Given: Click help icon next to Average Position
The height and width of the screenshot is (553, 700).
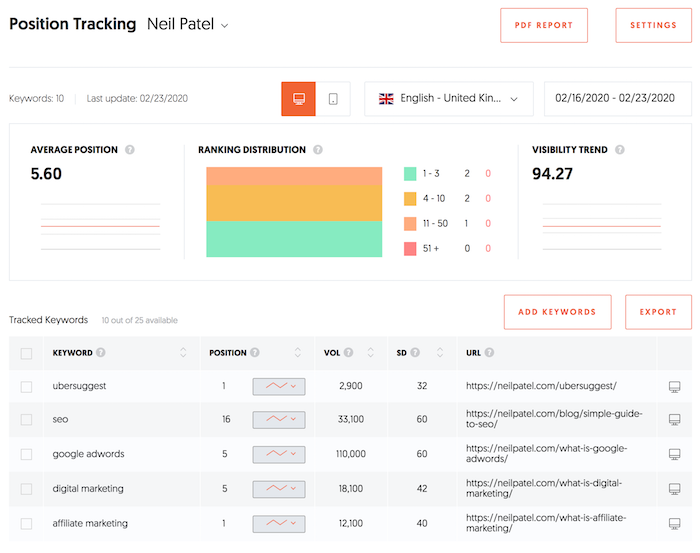Looking at the screenshot, I should (x=130, y=150).
